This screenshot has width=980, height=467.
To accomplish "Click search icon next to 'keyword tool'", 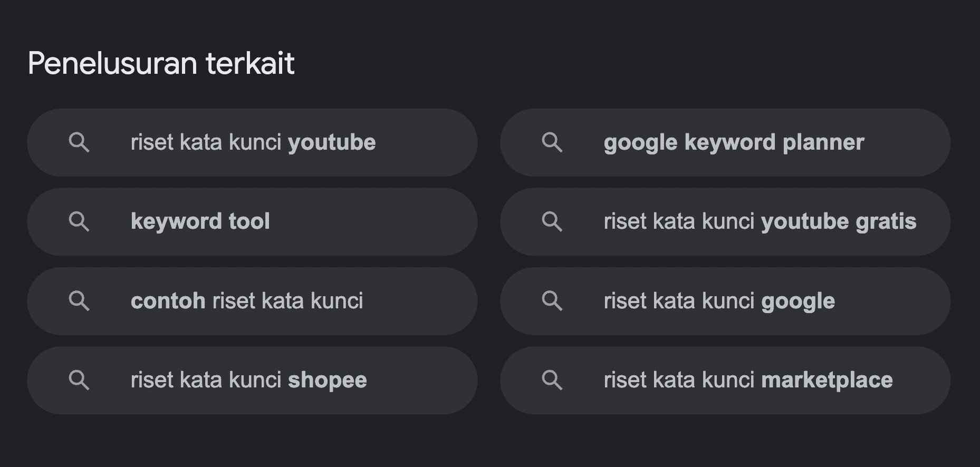I will [x=79, y=221].
